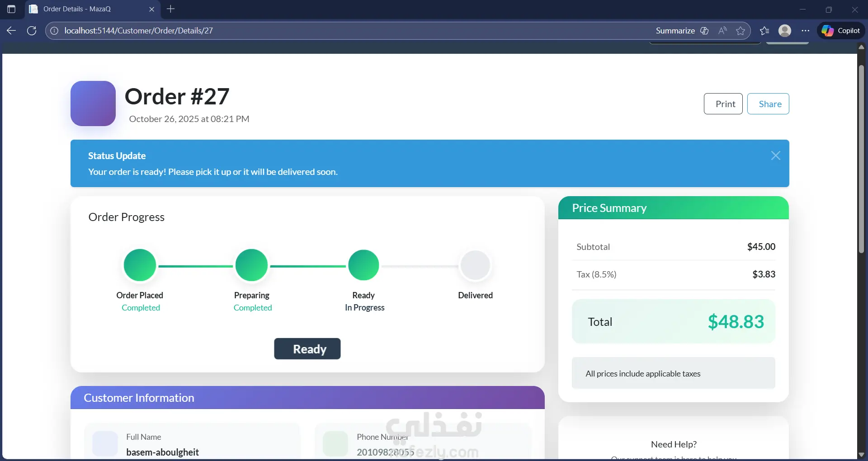Screen dimensions: 868x461
Task: Open the tab actions menu icon
Action: pyautogui.click(x=11, y=9)
